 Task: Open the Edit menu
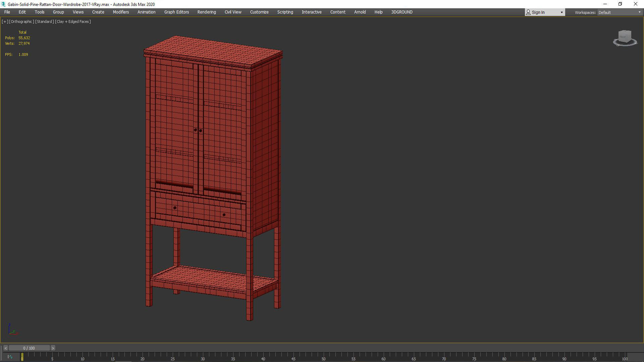(x=22, y=12)
